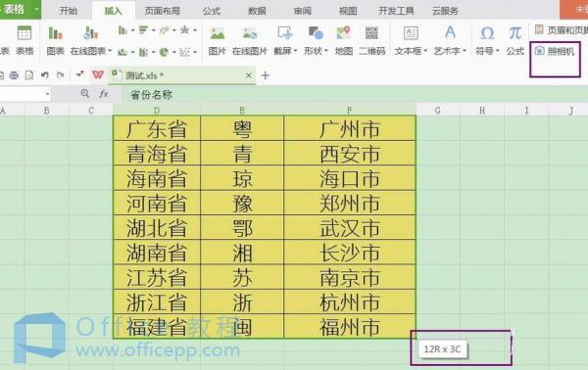Screen dimensions: 588x370
Task: Expand the 截屏 dropdown arrow
Action: [x=296, y=51]
